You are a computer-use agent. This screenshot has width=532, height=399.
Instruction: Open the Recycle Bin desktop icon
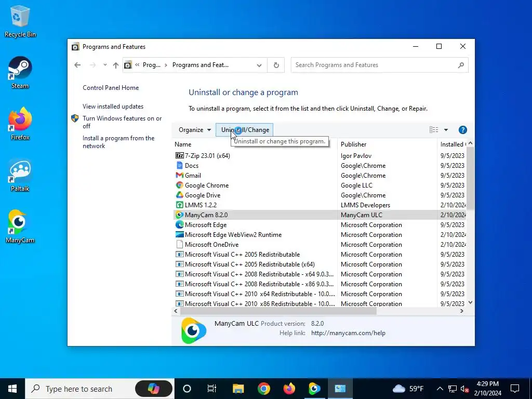[x=20, y=21]
